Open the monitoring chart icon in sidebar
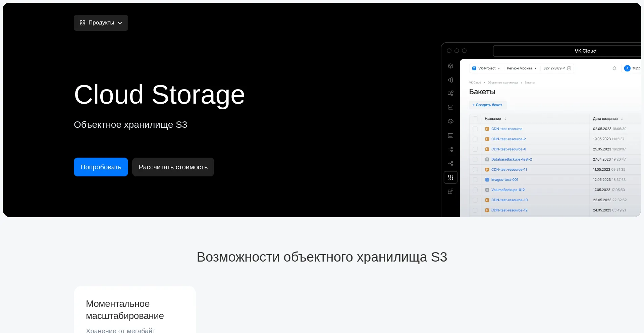Viewport: 644px width, 333px height. [450, 107]
